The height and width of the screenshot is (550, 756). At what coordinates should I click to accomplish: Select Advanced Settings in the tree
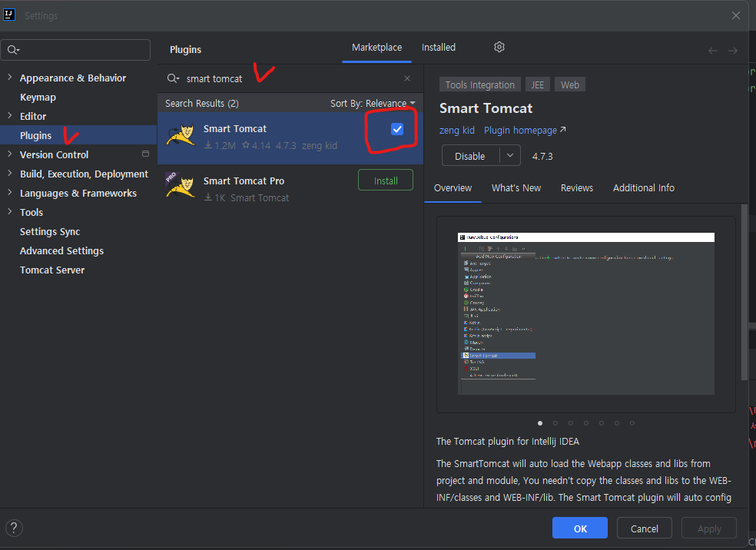click(x=61, y=250)
